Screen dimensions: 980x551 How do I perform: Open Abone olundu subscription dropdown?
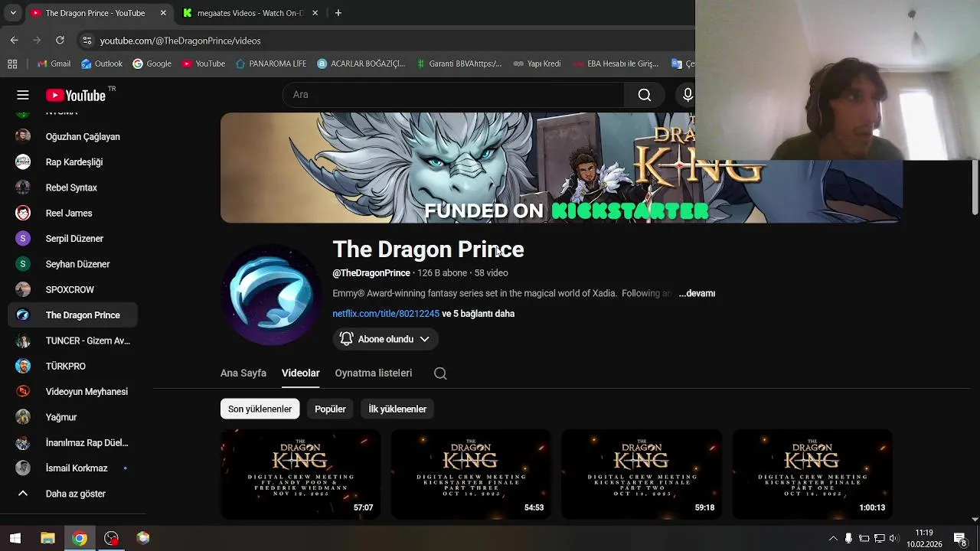(385, 339)
